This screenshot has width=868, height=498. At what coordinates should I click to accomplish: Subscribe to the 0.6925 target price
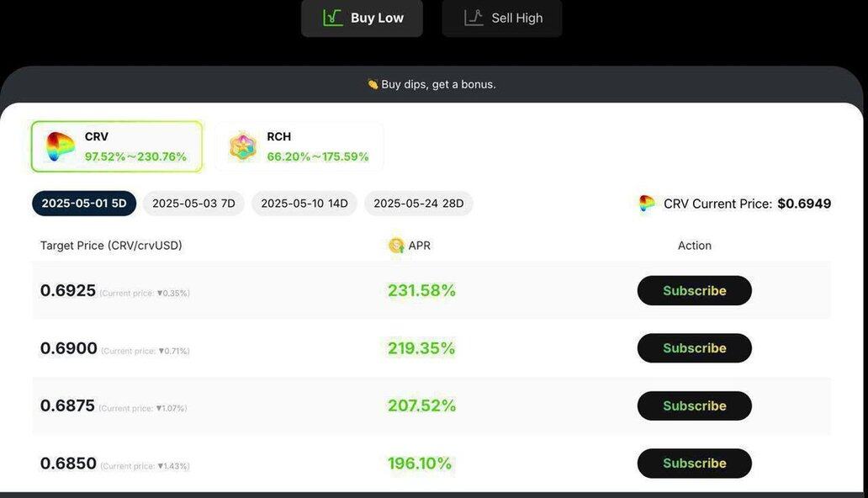point(694,291)
